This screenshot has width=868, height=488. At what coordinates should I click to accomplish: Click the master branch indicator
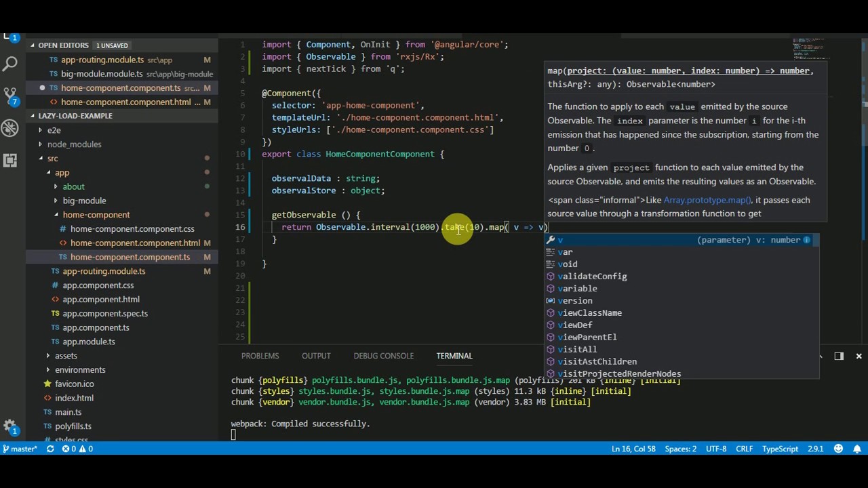(x=20, y=449)
